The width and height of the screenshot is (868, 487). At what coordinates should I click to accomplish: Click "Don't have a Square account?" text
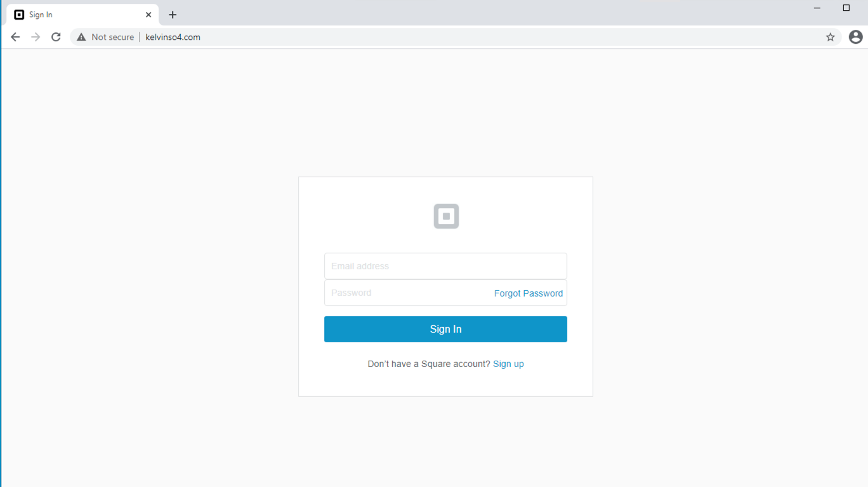(x=429, y=364)
